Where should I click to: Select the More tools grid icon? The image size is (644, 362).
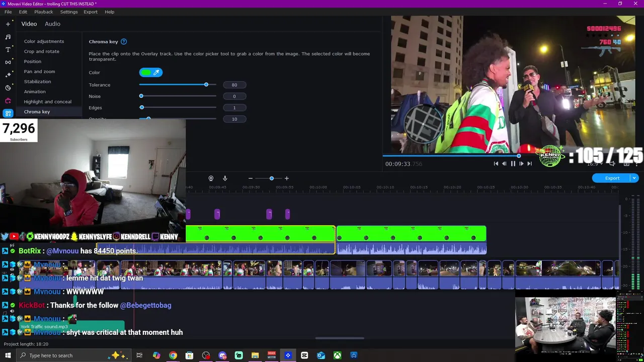point(8,113)
